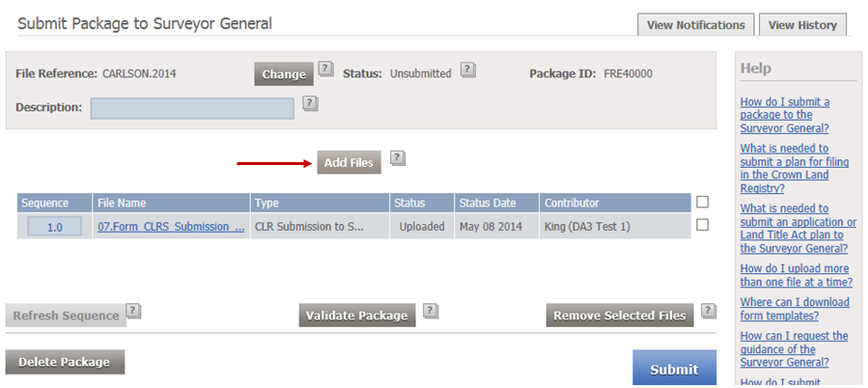Tick the select-all checkbox in table header
The height and width of the screenshot is (388, 868).
[x=703, y=202]
